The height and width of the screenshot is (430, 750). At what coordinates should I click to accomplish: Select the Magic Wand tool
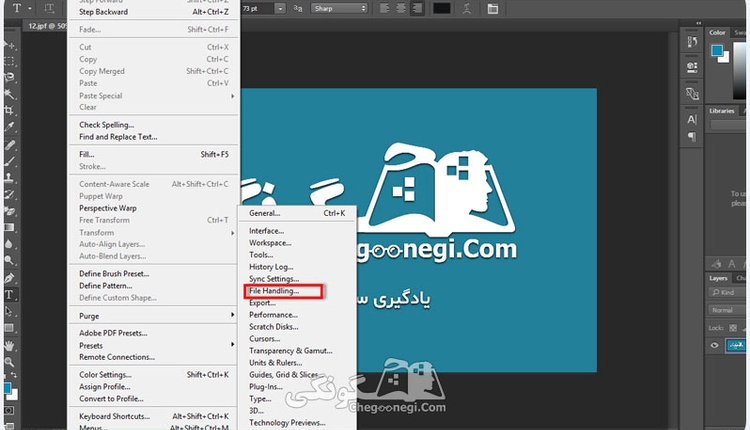click(x=9, y=94)
